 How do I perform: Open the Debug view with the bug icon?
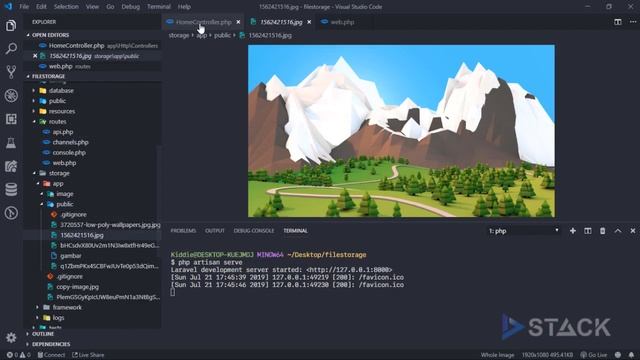tap(11, 96)
